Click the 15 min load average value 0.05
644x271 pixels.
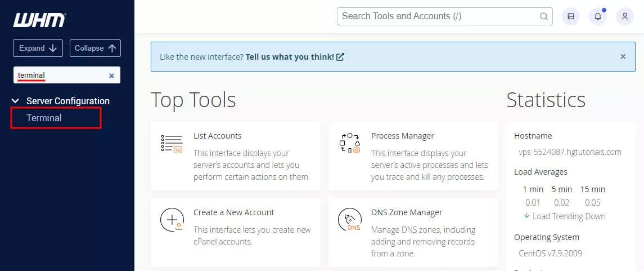click(592, 203)
